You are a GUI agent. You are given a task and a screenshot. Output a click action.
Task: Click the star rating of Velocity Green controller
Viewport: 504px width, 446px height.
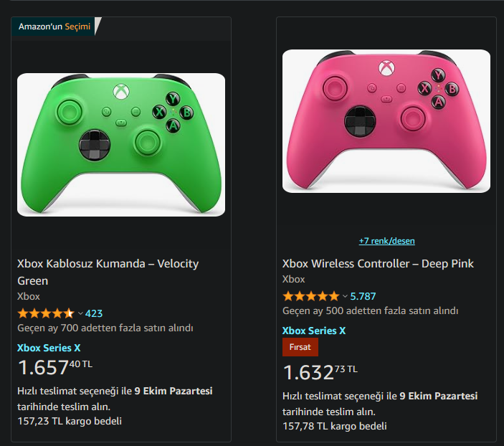[45, 313]
